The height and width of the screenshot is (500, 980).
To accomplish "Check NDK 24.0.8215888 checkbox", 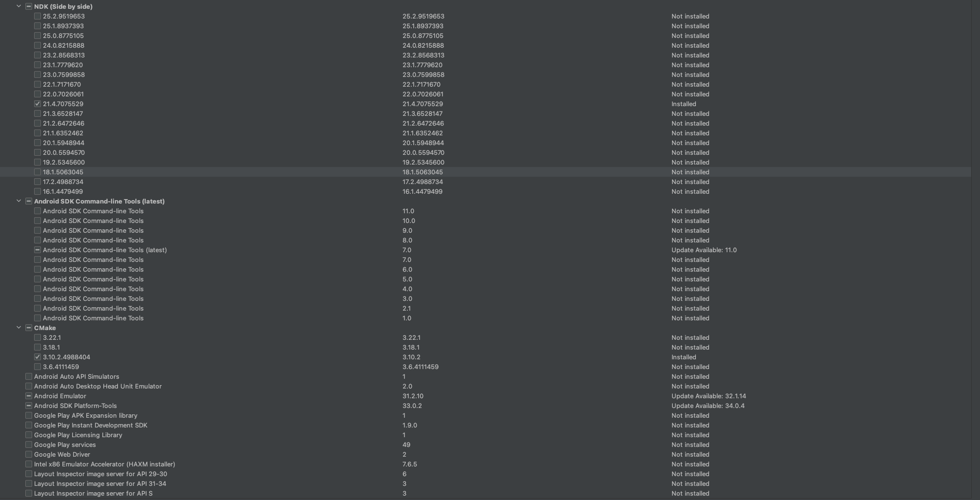I will (38, 45).
